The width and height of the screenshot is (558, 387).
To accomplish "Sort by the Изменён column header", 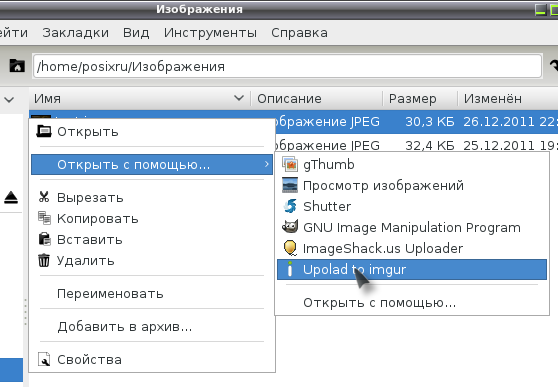I will (x=508, y=98).
